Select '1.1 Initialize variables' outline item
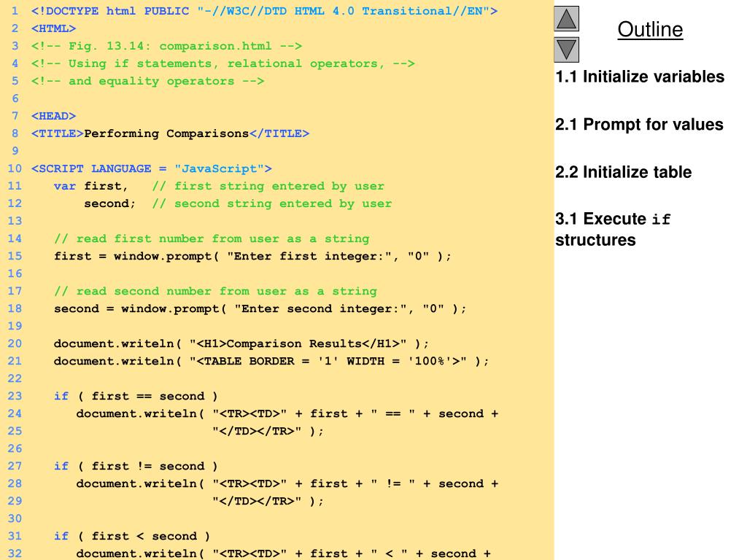747x560 pixels. [640, 77]
